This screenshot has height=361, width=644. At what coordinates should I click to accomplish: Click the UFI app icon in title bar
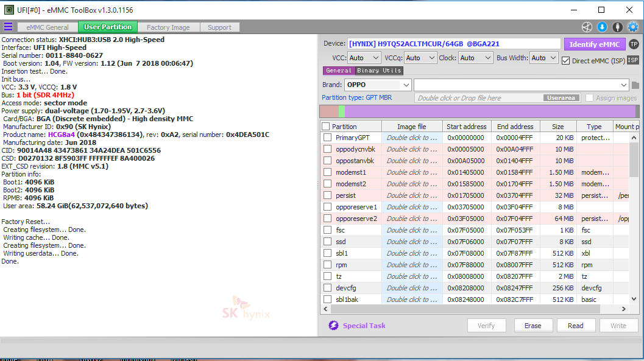8,10
